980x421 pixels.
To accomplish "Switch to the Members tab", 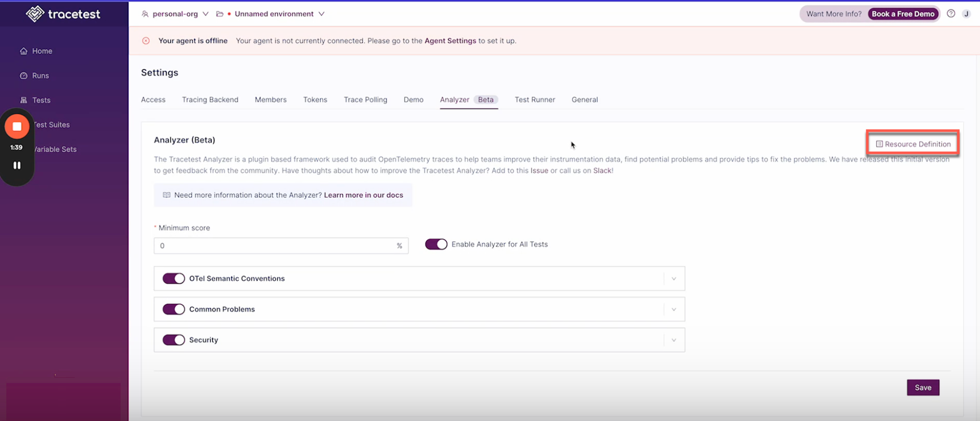I will coord(270,99).
